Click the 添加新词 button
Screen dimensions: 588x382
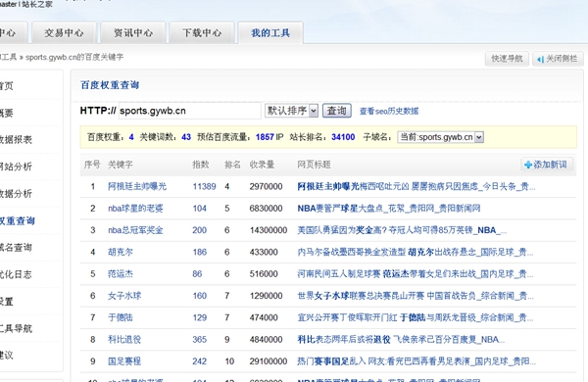point(547,165)
